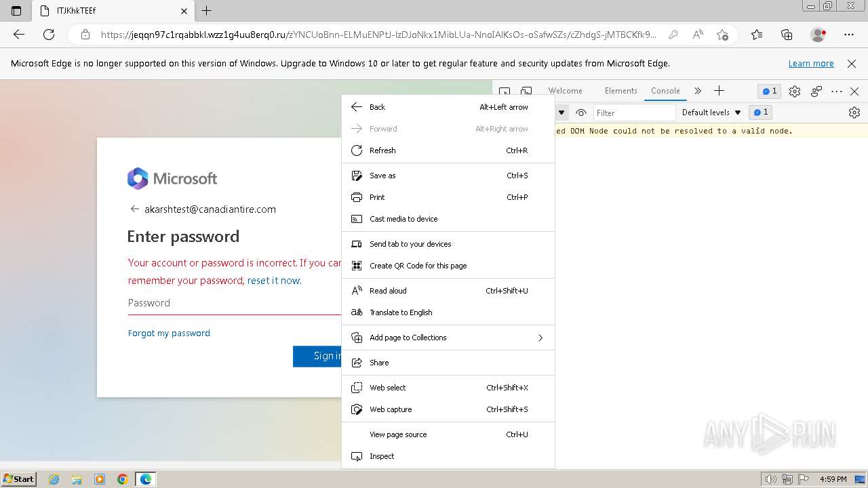
Task: Focus the console Filter field
Action: tap(635, 113)
